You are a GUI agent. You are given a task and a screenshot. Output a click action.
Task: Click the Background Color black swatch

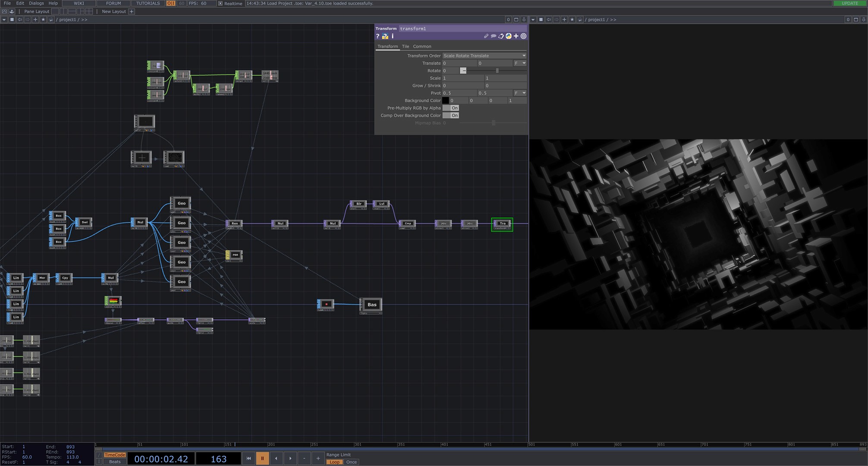[x=446, y=101]
